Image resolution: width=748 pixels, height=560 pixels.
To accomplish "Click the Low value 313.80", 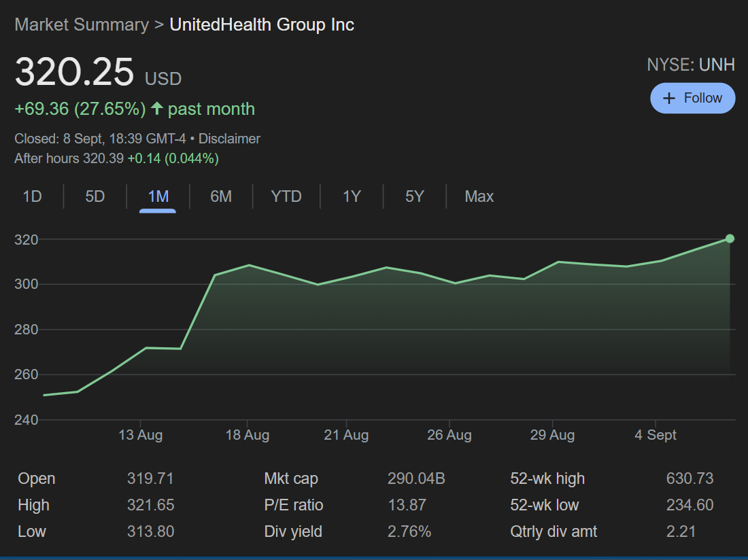I will tap(150, 531).
